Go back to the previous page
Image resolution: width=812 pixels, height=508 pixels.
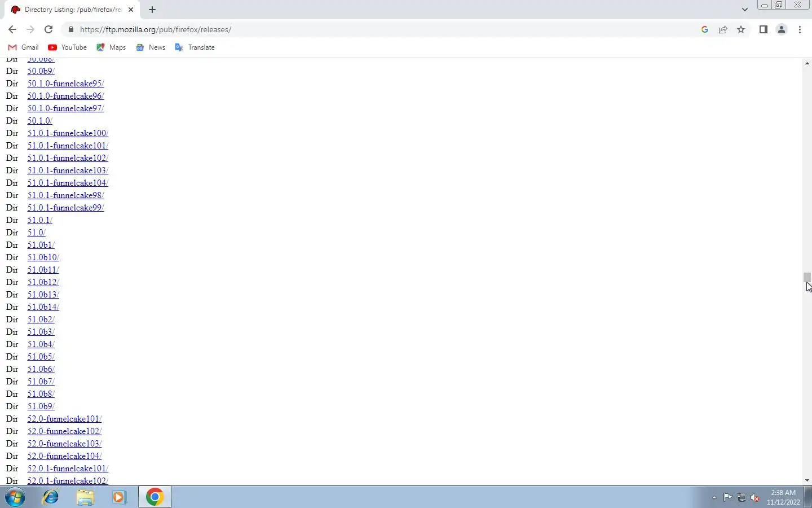pos(12,29)
